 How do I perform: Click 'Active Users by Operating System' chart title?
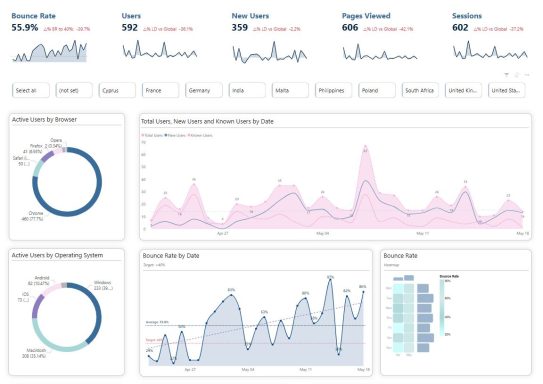point(57,255)
